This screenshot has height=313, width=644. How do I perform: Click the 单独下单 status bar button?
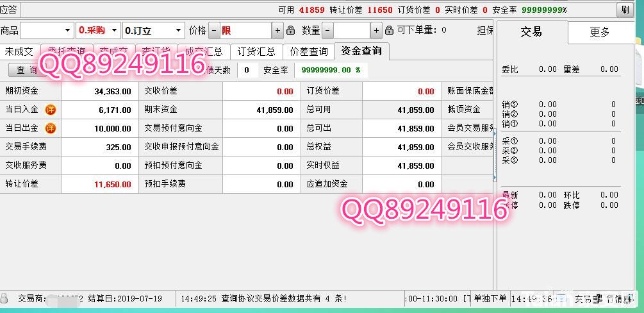490,299
